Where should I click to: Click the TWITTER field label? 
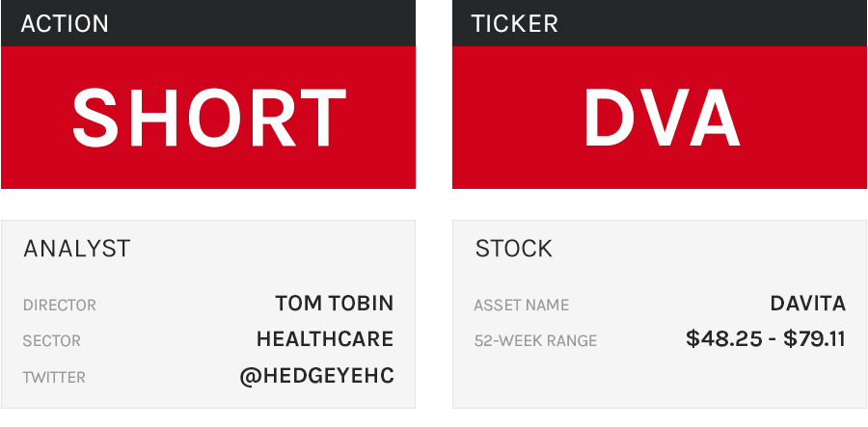coord(54,377)
